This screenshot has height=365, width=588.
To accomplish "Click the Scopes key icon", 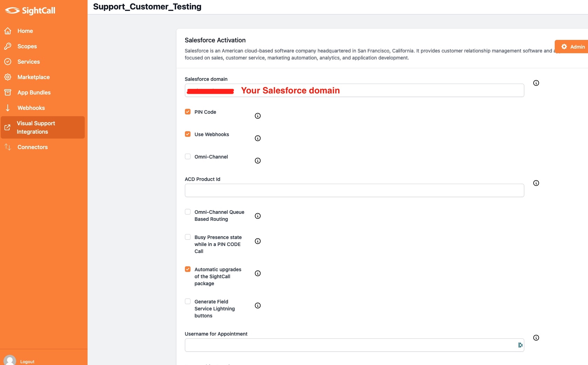I will pyautogui.click(x=8, y=46).
